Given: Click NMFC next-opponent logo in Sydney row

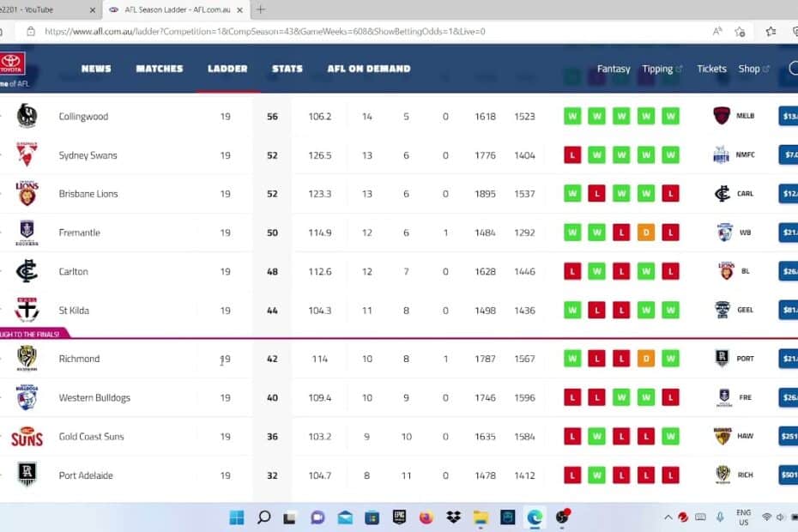Looking at the screenshot, I should pos(722,154).
